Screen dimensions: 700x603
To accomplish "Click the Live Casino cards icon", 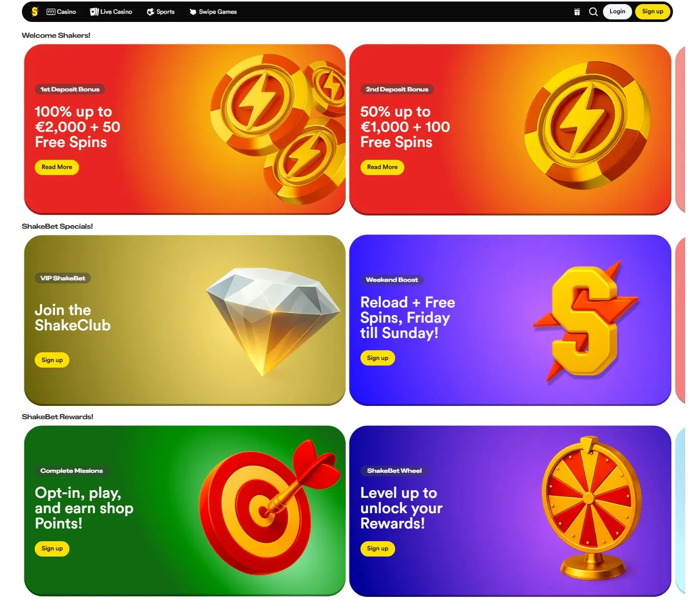I will coord(94,12).
